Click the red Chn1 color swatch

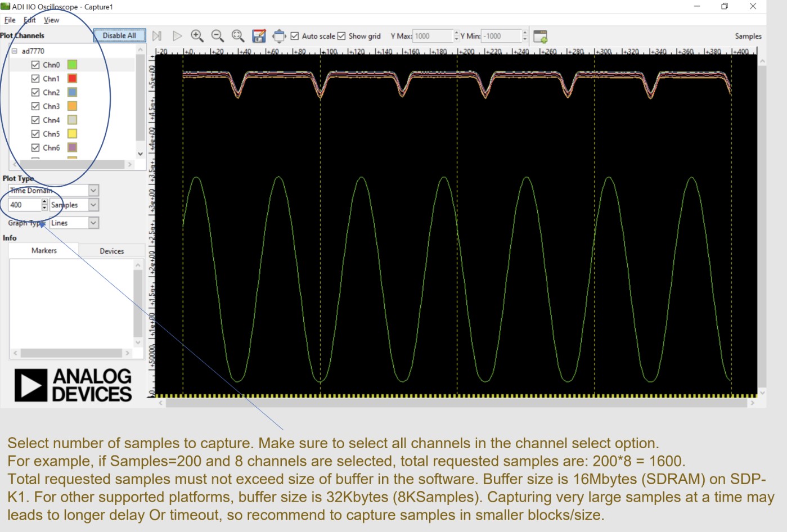pyautogui.click(x=72, y=79)
